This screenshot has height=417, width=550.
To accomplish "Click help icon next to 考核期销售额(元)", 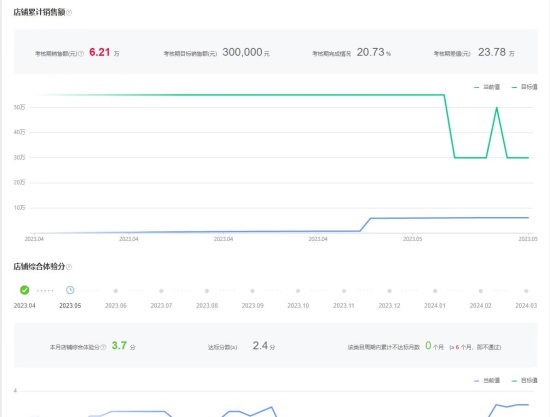I will coord(81,54).
